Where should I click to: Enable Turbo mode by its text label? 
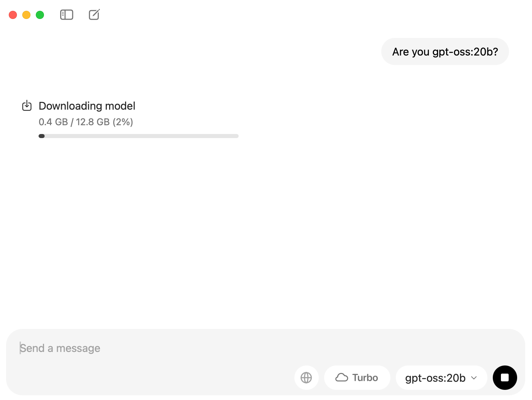point(365,377)
